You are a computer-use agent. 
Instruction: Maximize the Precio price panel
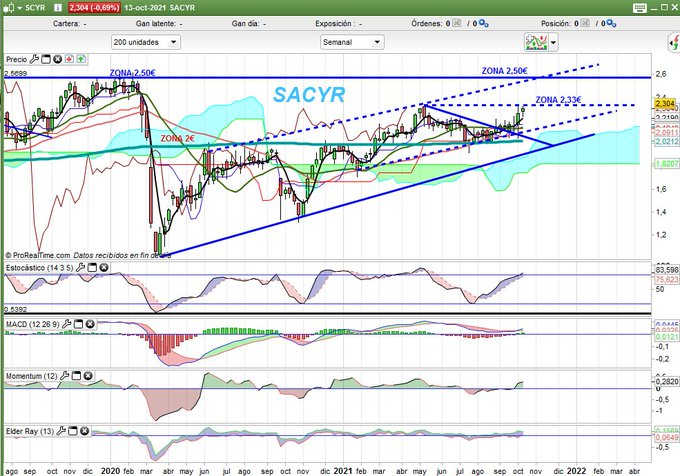46,59
